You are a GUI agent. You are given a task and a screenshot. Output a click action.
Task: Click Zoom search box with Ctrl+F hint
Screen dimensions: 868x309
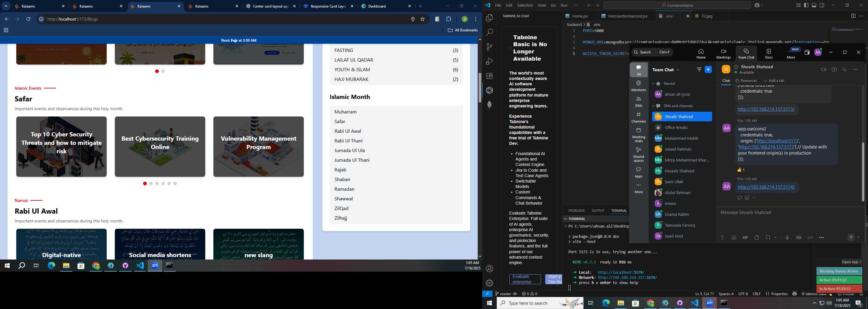coord(652,52)
